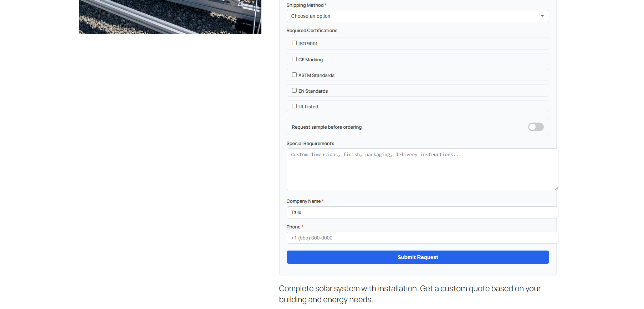Click the Shipping Method label

305,5
